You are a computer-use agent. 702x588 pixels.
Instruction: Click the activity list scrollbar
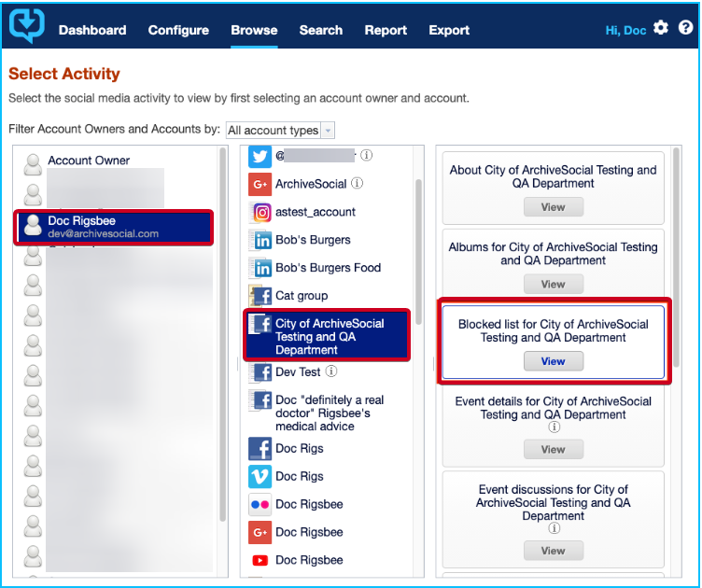[x=676, y=258]
